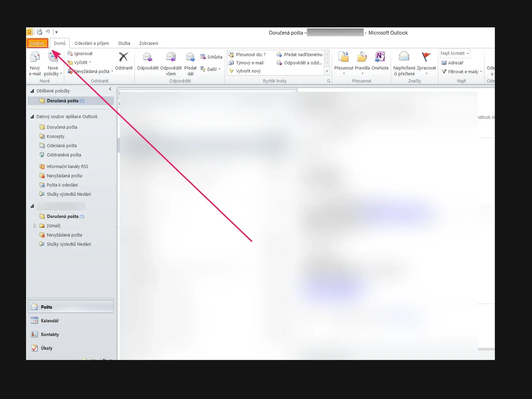Open the Odeslaná pošta folder

(62, 146)
